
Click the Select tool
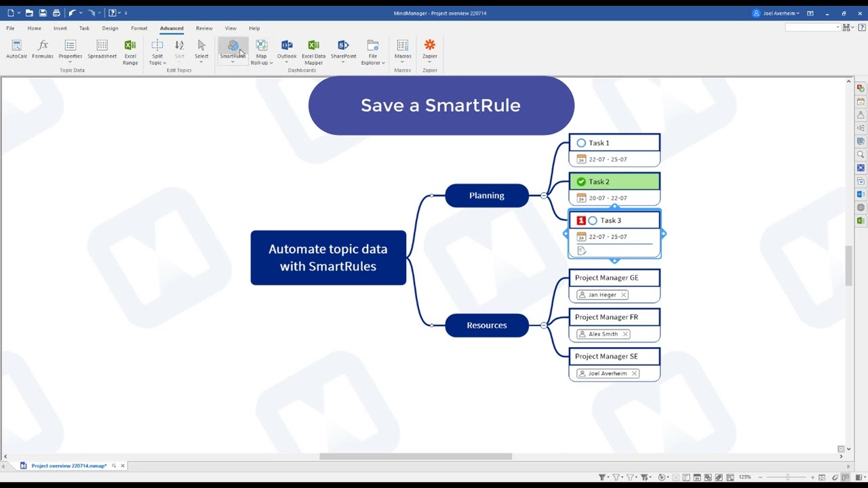(201, 49)
